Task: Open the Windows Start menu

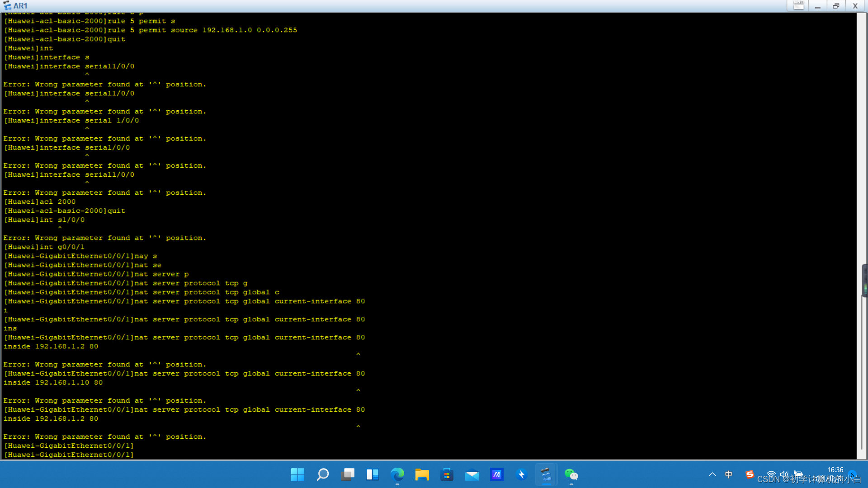Action: pyautogui.click(x=297, y=474)
